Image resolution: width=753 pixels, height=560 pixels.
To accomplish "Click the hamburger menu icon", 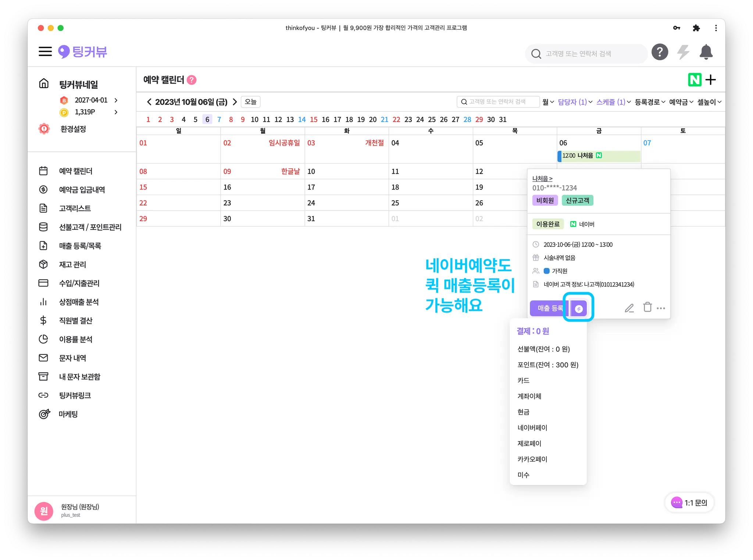I will [45, 51].
